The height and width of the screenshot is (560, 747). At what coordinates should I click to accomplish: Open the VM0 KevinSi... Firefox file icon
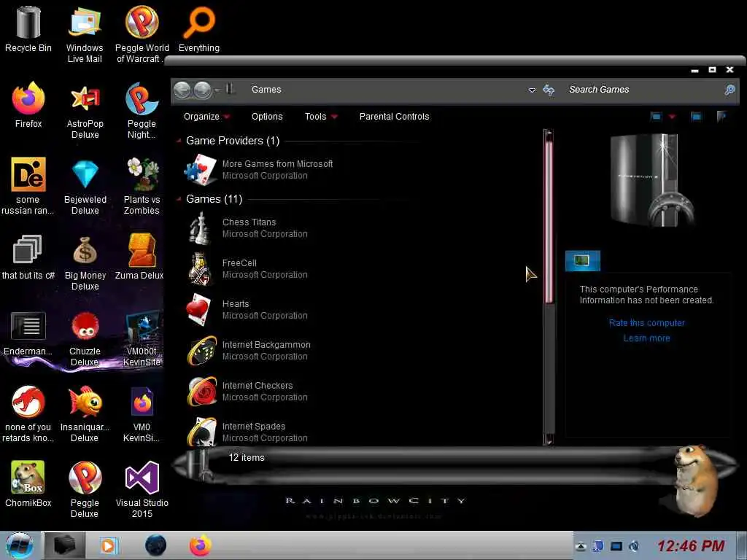(x=142, y=402)
